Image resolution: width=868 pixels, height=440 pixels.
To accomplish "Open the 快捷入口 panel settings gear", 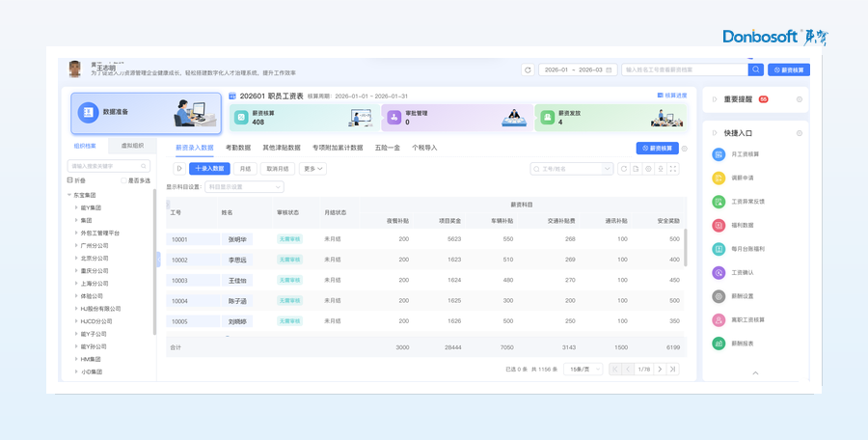I will coord(799,133).
